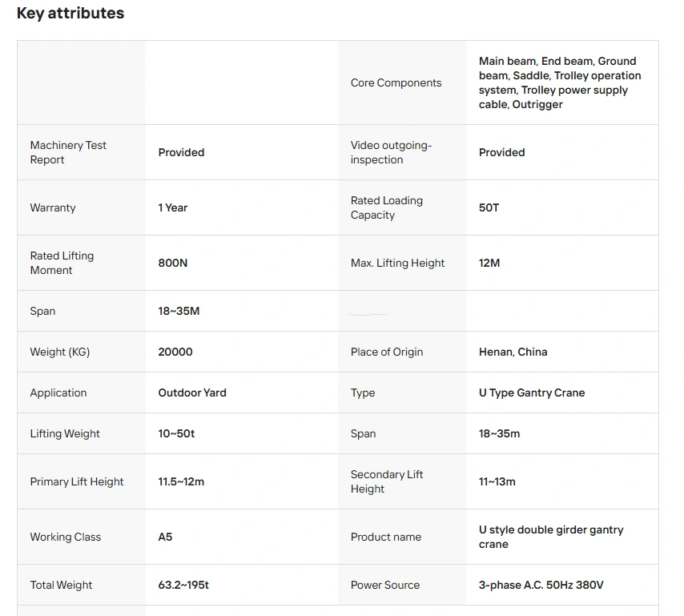Screen dimensions: 684x616
Task: Click the Weight (KG) 20000 value
Action: pos(175,352)
